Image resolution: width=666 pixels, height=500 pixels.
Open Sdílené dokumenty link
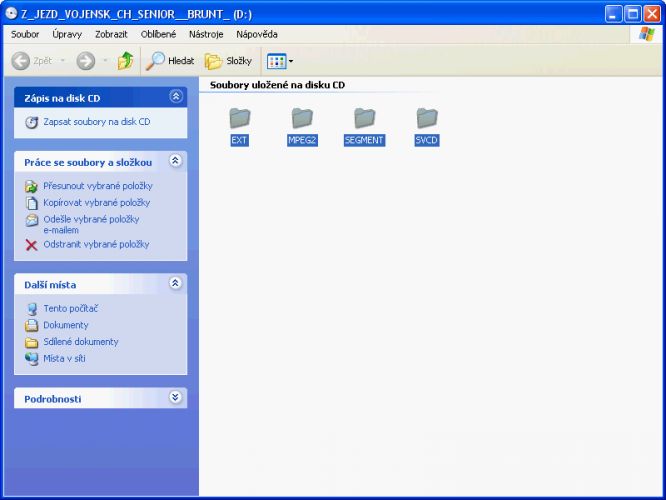pos(81,342)
